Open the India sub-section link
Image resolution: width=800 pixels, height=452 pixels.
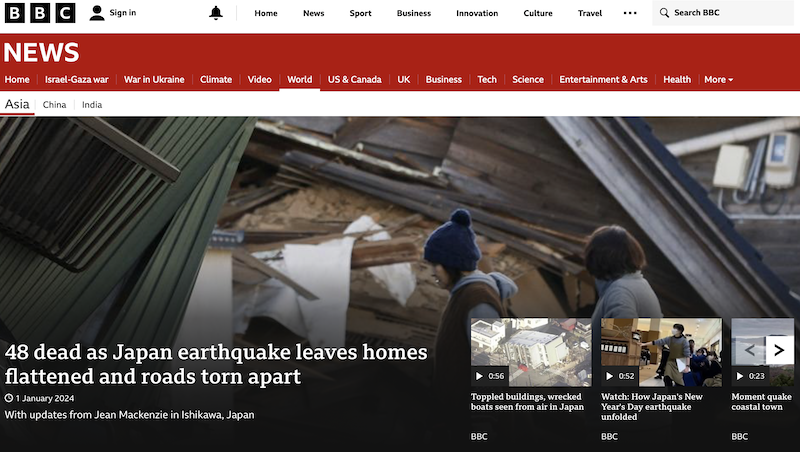coord(92,105)
